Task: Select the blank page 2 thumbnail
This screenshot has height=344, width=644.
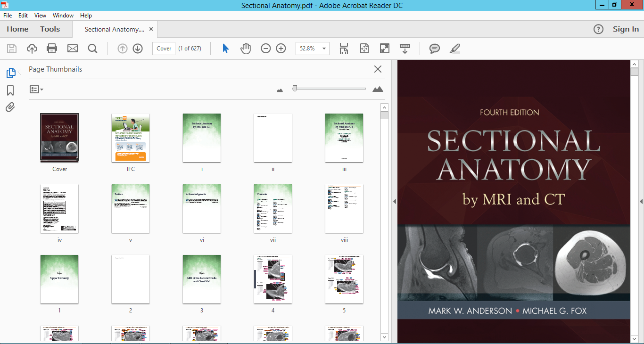Action: [x=131, y=279]
